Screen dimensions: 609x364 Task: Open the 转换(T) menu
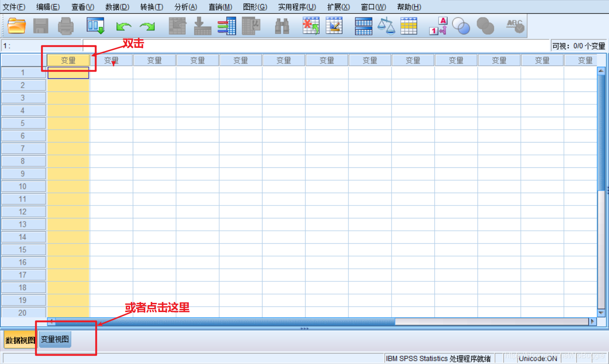tap(152, 7)
